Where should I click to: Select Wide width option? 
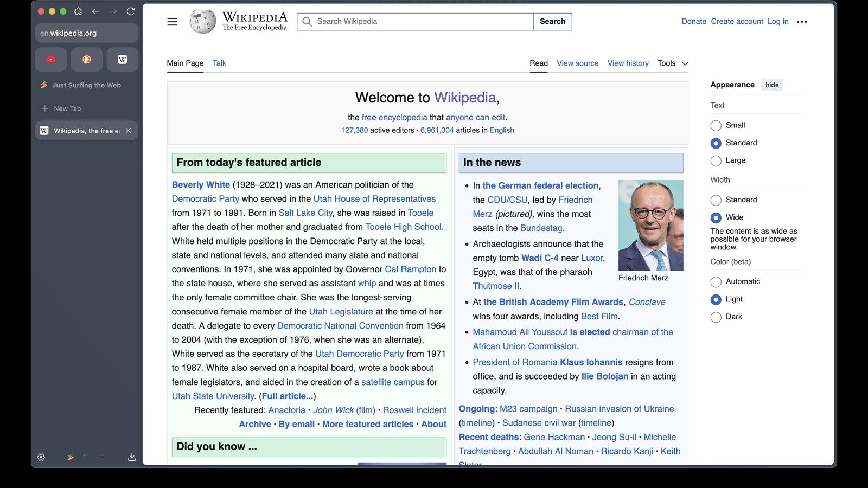pos(716,217)
